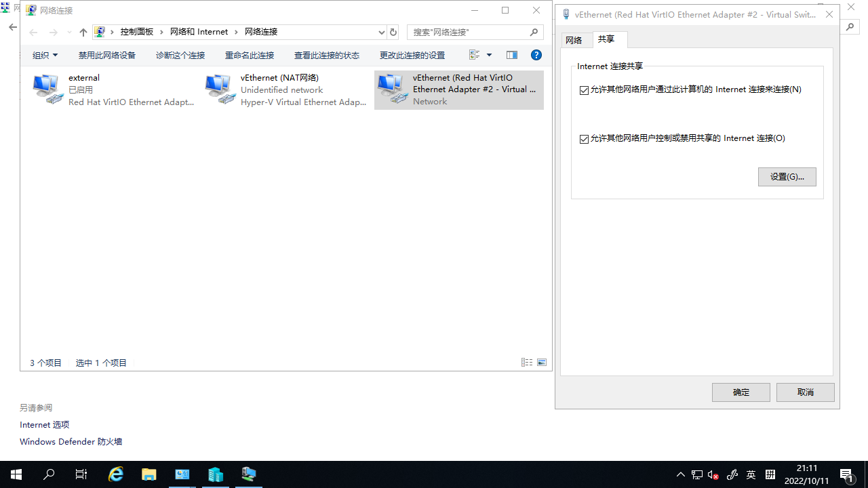
Task: Expand the 组织 dropdown menu
Action: point(45,55)
